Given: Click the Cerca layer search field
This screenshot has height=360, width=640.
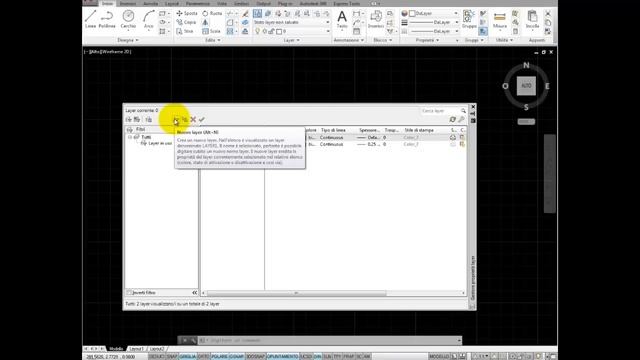Looking at the screenshot, I should (440, 111).
